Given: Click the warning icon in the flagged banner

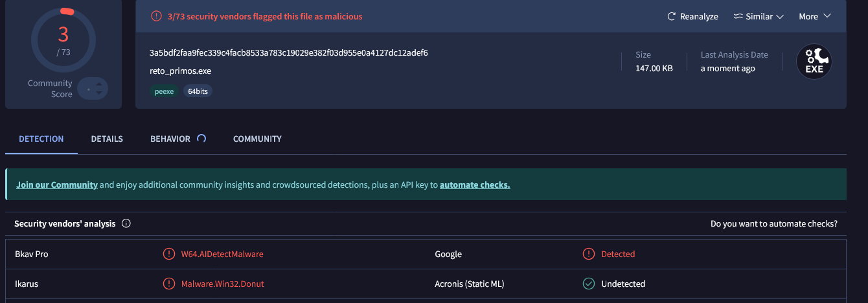Looking at the screenshot, I should coord(156,16).
